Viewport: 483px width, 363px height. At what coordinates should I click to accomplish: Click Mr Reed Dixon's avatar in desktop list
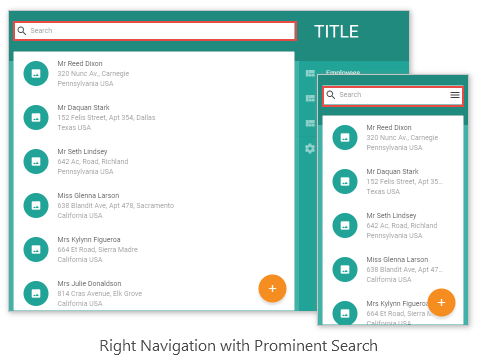point(36,74)
